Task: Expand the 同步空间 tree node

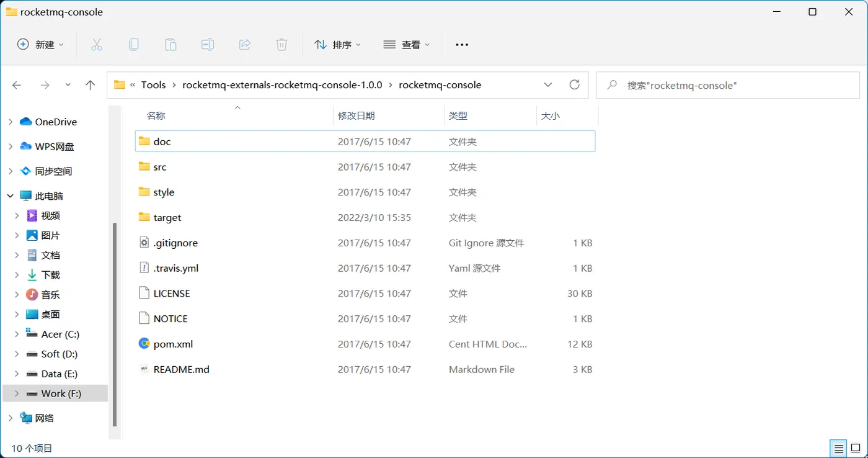Action: [11, 171]
